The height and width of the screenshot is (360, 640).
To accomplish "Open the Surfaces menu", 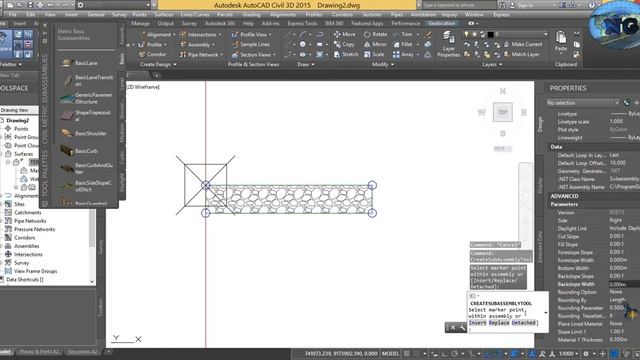I will pyautogui.click(x=163, y=14).
